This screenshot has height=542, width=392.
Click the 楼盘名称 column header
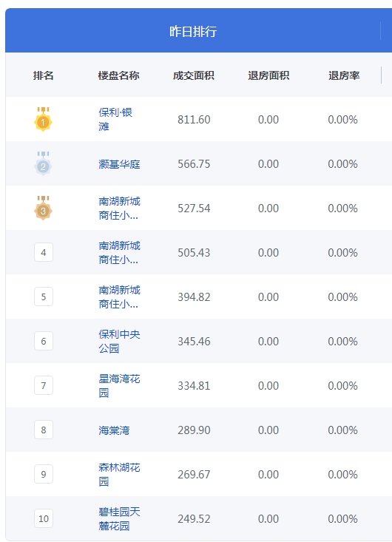click(x=118, y=75)
